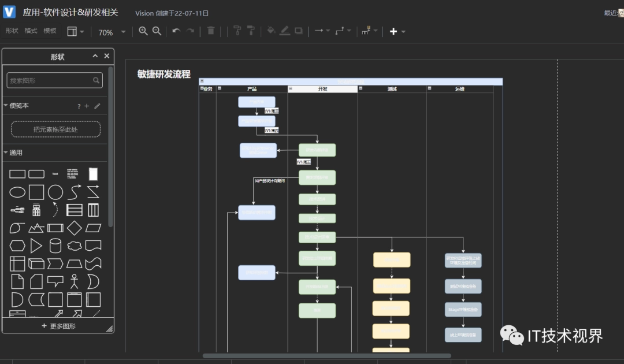
Task: Open the connection arrow style dropdown
Action: click(x=322, y=31)
